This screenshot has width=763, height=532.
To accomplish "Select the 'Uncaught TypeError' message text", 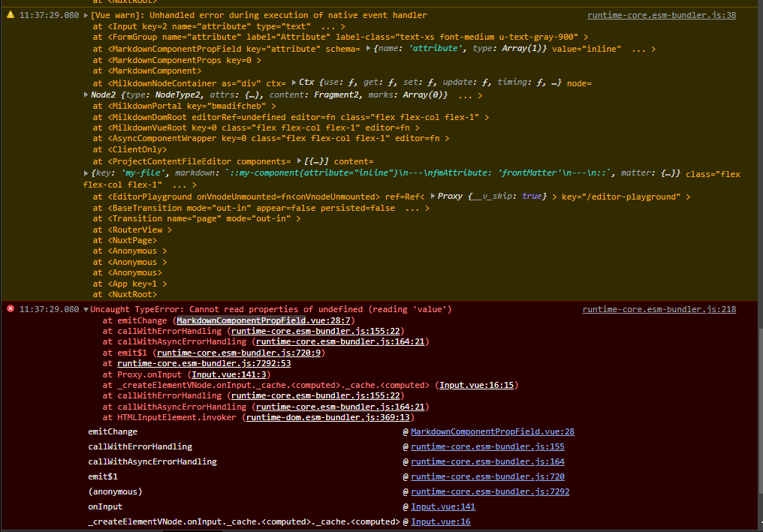I will point(270,309).
